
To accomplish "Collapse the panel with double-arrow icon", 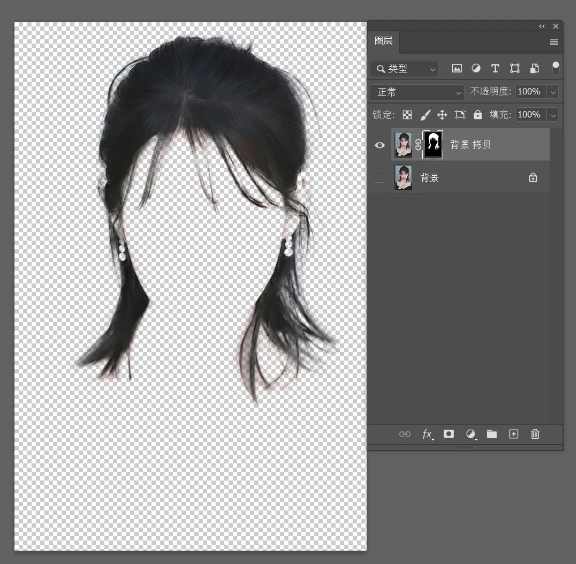I will point(541,26).
